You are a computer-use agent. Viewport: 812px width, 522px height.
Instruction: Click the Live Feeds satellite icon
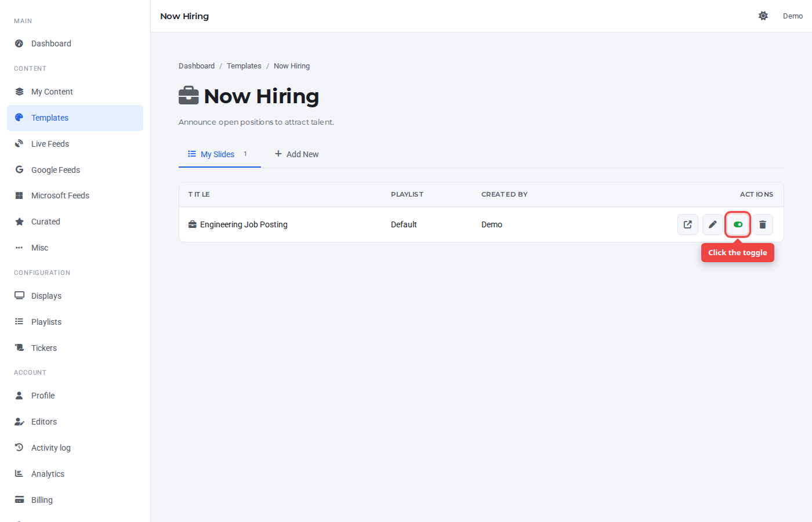click(x=19, y=144)
